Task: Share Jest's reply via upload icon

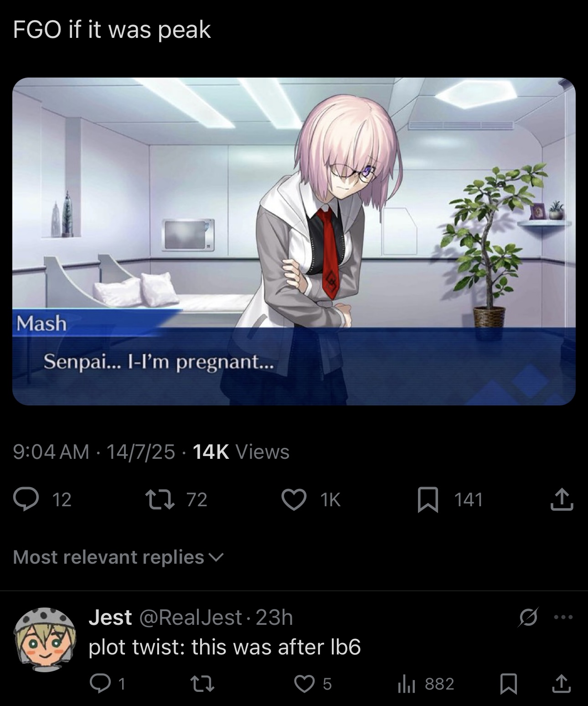Action: click(x=561, y=684)
